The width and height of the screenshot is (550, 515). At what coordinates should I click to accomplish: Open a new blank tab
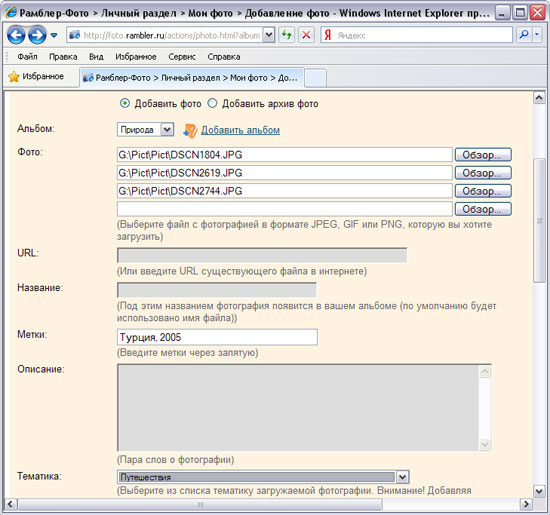(x=315, y=78)
